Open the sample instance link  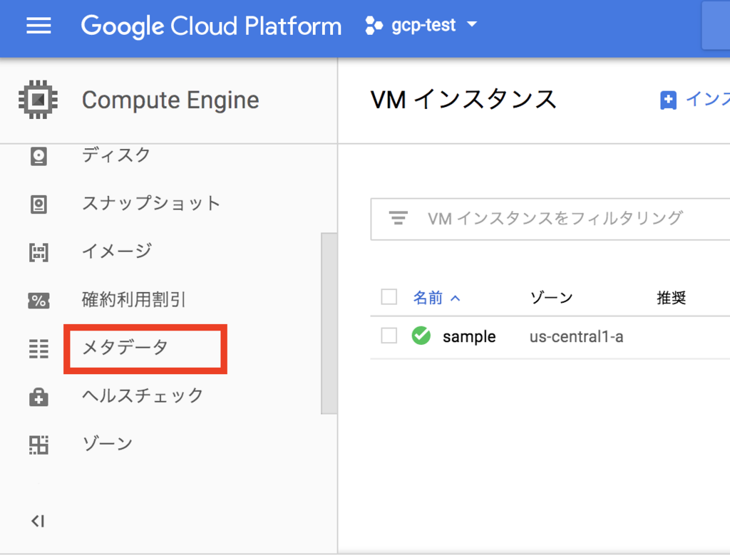tap(469, 336)
